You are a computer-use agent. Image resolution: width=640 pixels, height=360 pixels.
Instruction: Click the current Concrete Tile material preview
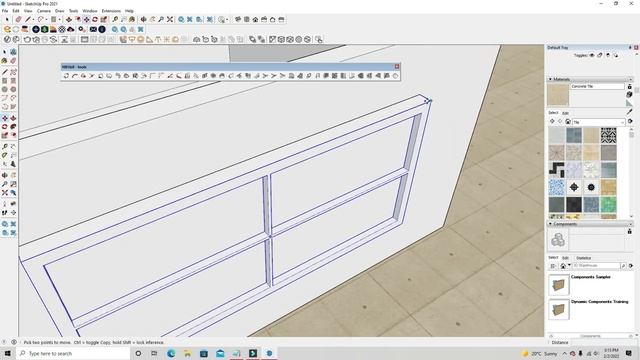[x=558, y=95]
